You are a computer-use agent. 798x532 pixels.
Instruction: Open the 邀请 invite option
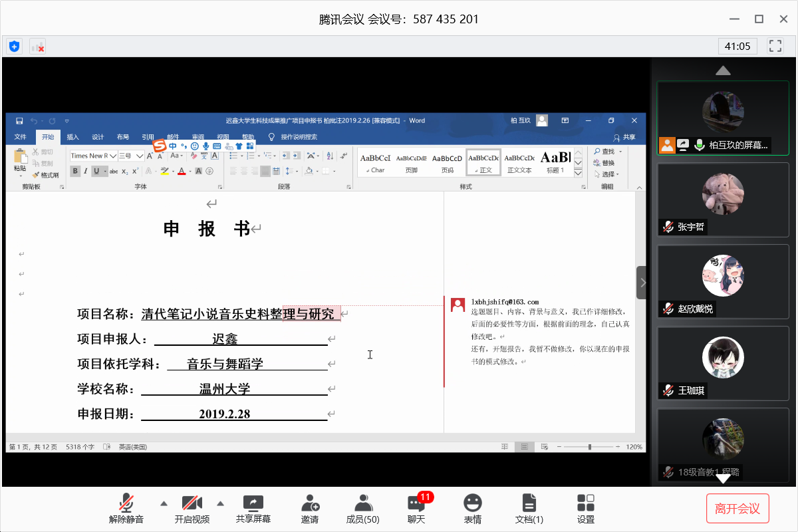309,503
